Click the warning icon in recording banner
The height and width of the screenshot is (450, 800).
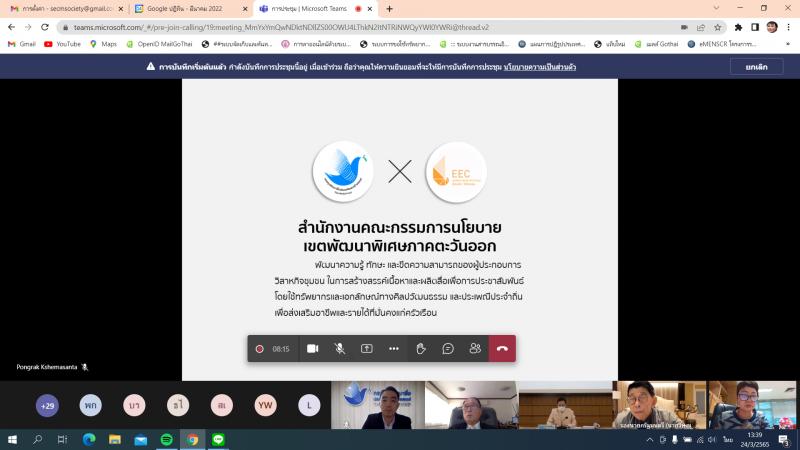point(151,66)
